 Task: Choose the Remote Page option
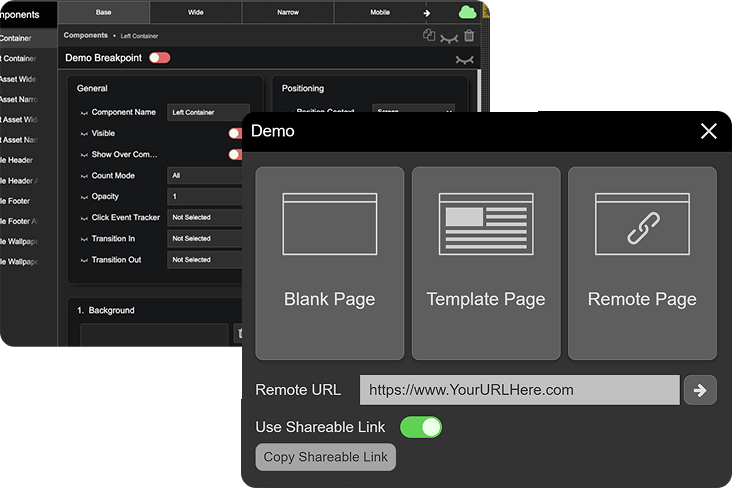click(x=642, y=263)
